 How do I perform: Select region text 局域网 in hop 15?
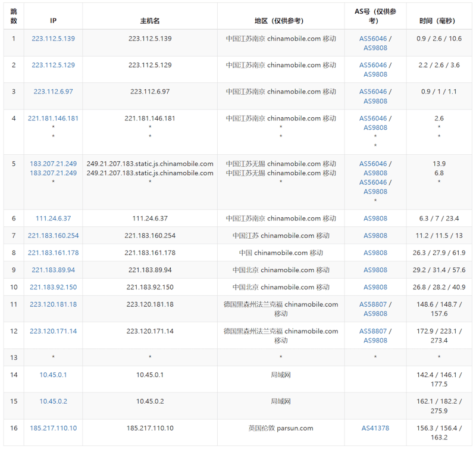click(280, 401)
